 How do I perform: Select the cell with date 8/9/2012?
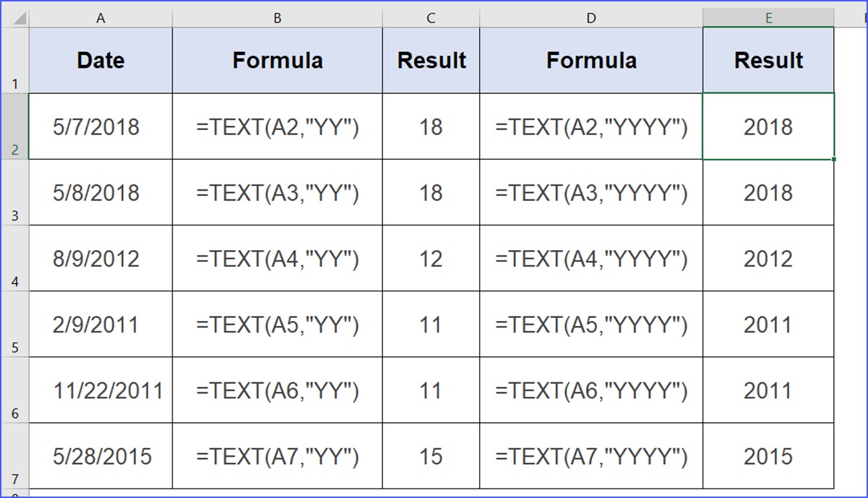click(x=100, y=259)
